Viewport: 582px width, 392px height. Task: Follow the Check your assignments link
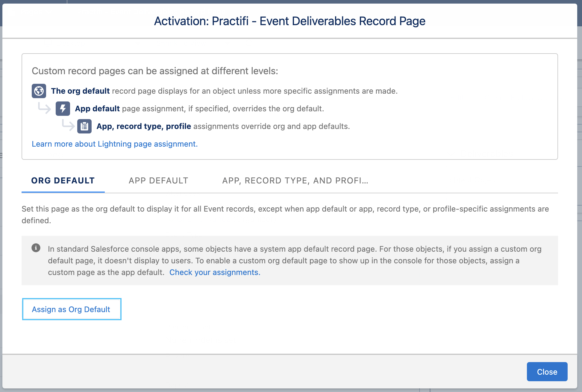coord(215,272)
